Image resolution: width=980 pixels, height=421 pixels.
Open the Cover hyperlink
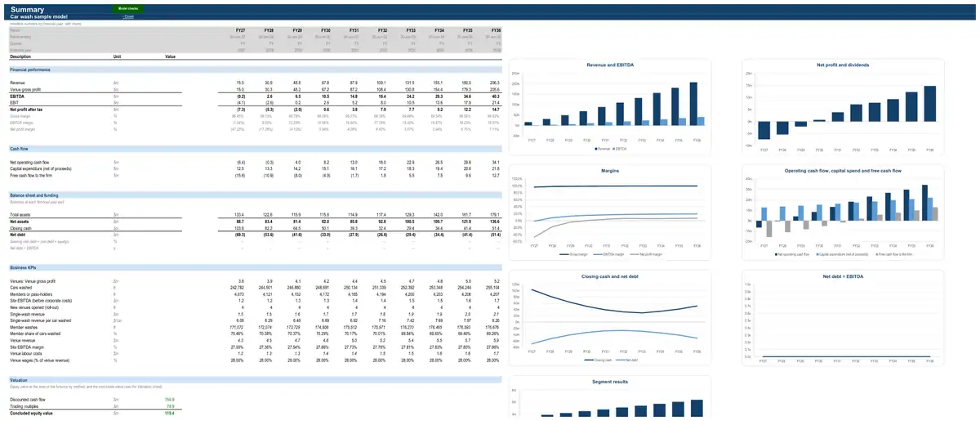128,17
